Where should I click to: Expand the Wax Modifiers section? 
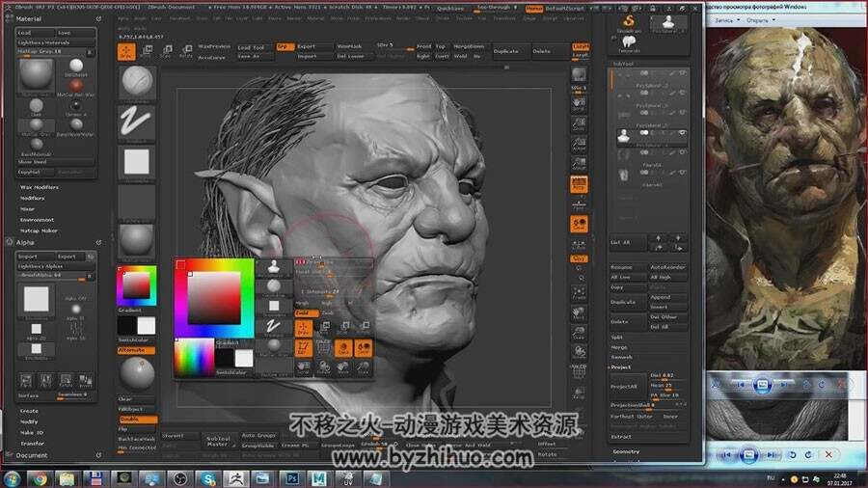coord(40,187)
